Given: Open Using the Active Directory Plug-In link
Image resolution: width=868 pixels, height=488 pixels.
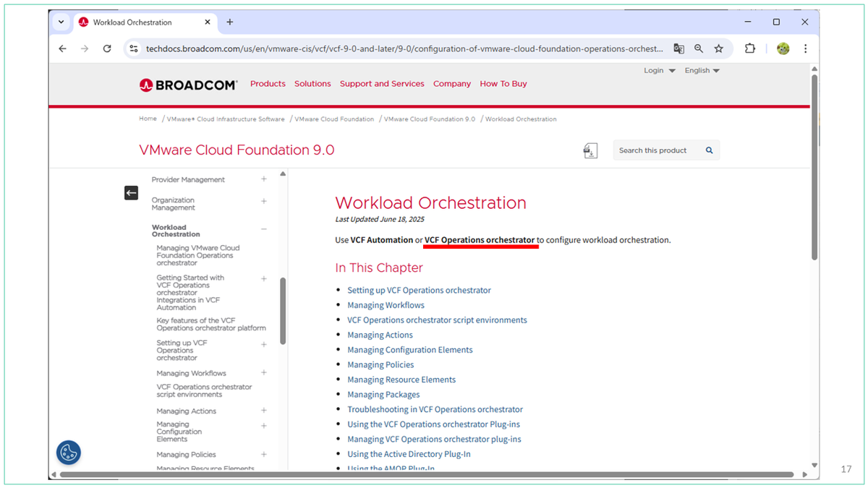Looking at the screenshot, I should coord(409,454).
